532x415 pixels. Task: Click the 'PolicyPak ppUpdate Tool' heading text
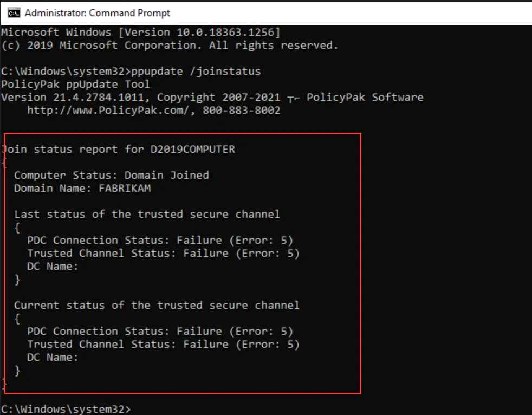point(75,85)
